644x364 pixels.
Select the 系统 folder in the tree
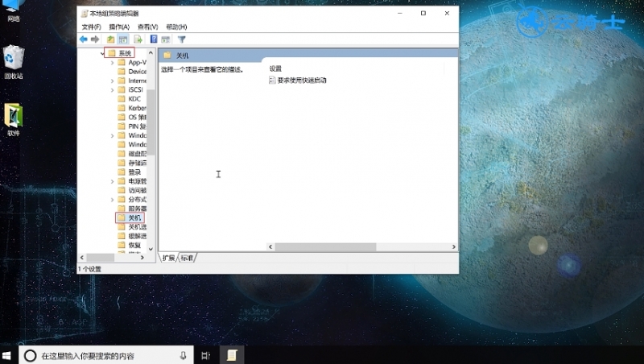pos(120,53)
